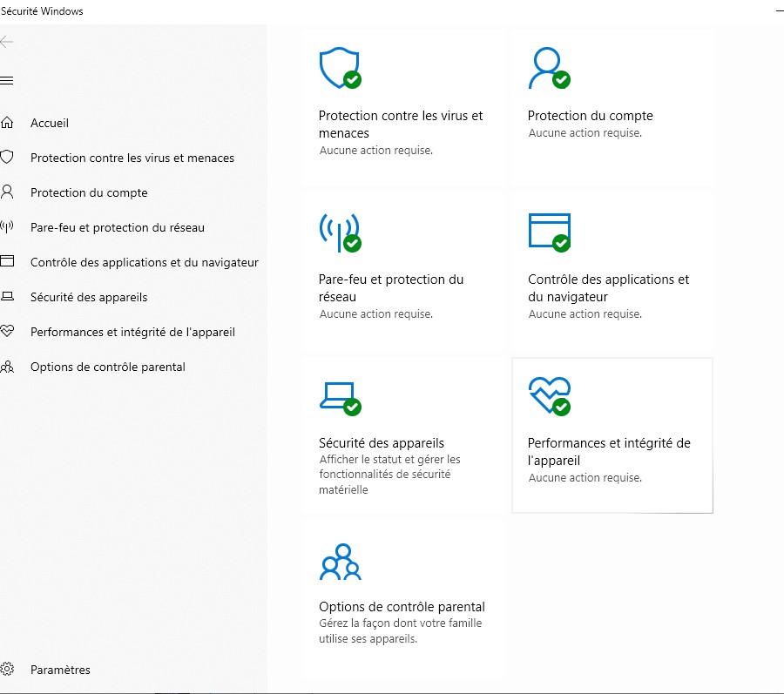Click the large firewall antenna tile icon

pos(340,232)
